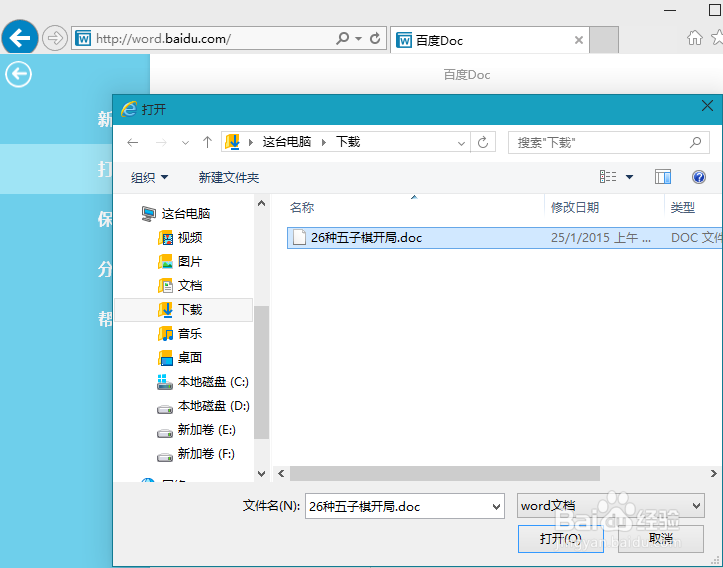The image size is (723, 568).
Task: Select 音乐 folder in navigation tree
Action: (x=180, y=333)
